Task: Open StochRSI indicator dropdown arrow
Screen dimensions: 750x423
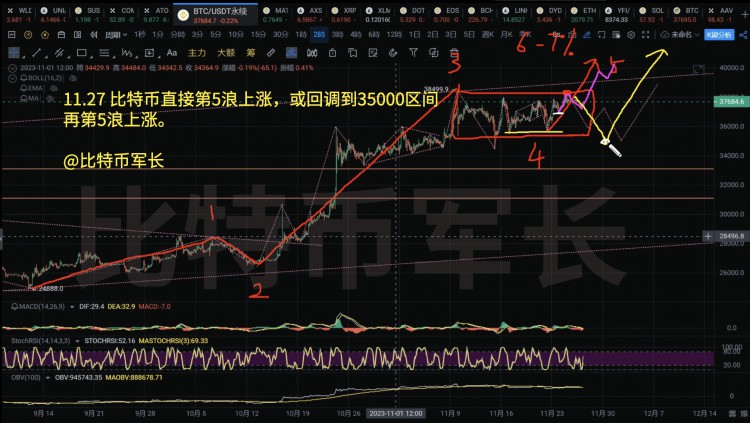Action: click(x=77, y=341)
